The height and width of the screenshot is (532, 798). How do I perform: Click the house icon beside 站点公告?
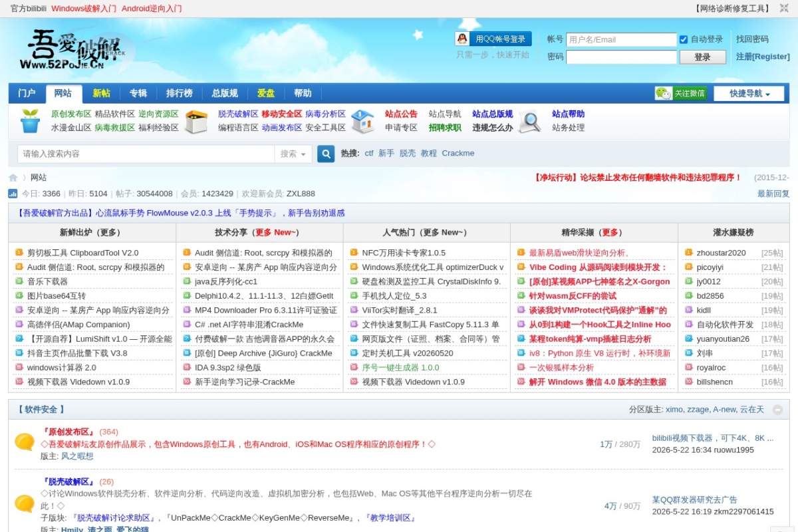(x=362, y=121)
